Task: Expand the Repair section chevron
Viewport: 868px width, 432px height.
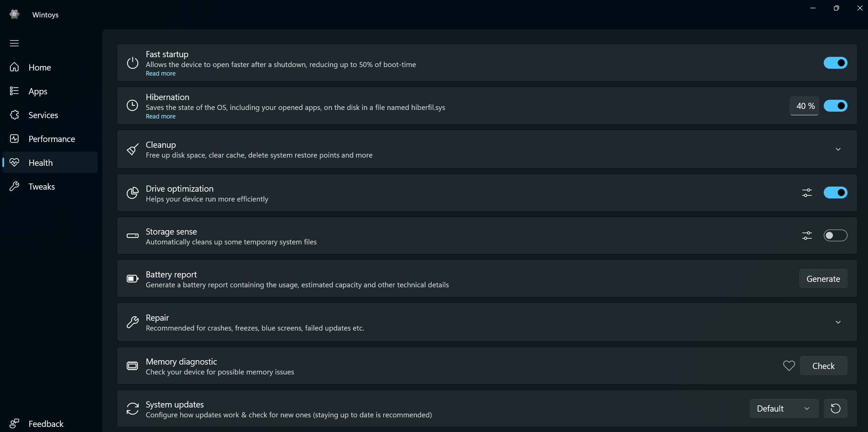Action: pyautogui.click(x=838, y=322)
